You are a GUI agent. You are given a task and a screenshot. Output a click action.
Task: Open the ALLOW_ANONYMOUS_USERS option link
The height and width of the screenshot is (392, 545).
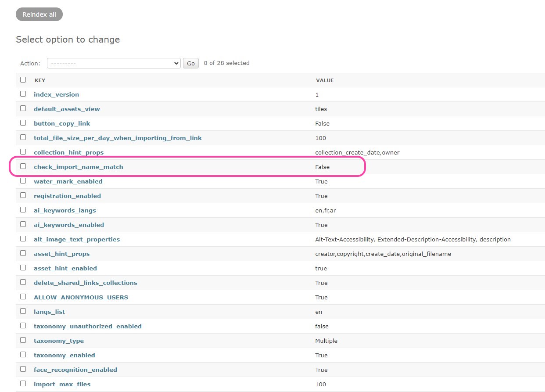81,297
